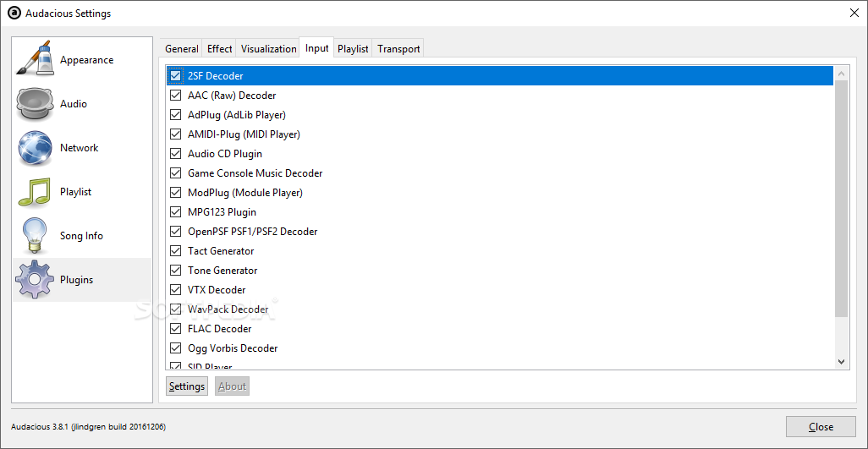The height and width of the screenshot is (449, 868).
Task: Open Network globe icon
Action: point(35,148)
